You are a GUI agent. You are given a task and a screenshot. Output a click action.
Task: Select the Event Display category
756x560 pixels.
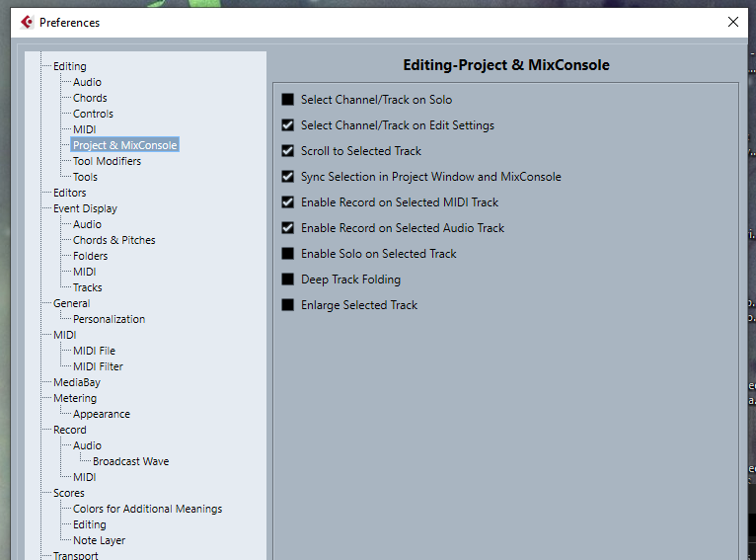[x=85, y=208]
